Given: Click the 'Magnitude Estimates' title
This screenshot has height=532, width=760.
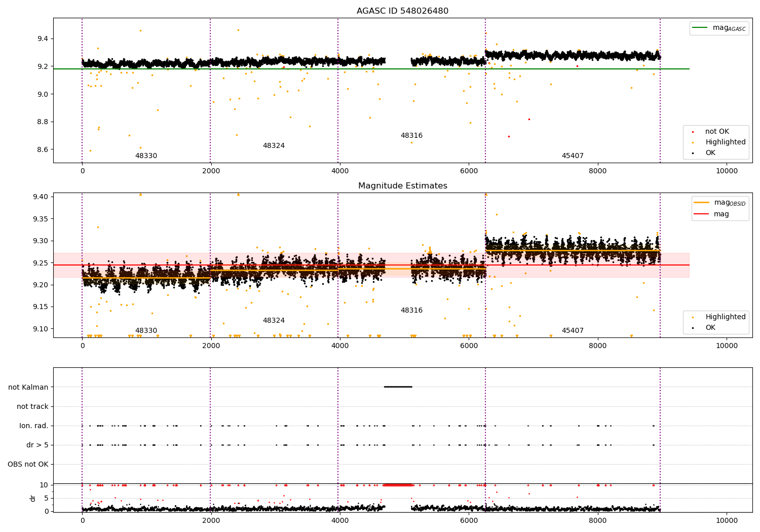Looking at the screenshot, I should (402, 186).
